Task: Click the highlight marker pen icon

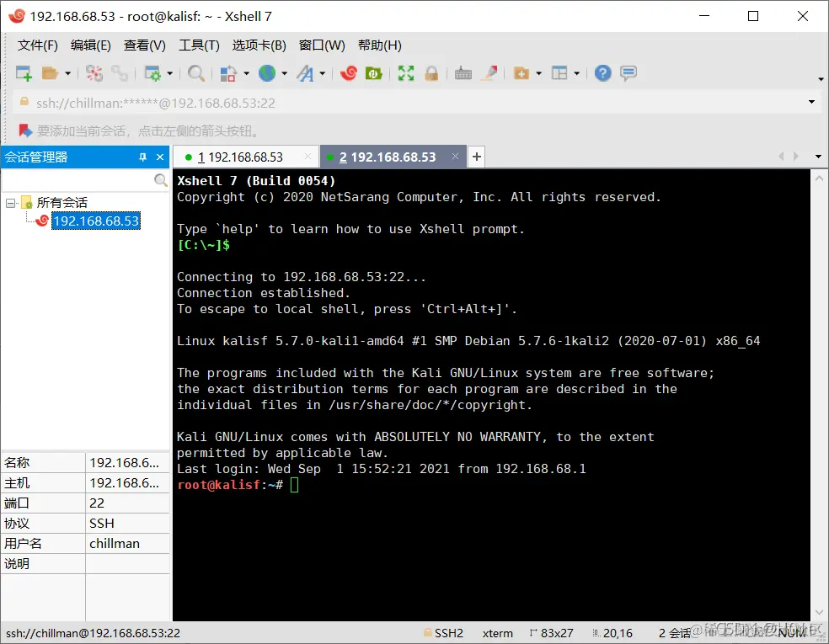Action: coord(489,73)
